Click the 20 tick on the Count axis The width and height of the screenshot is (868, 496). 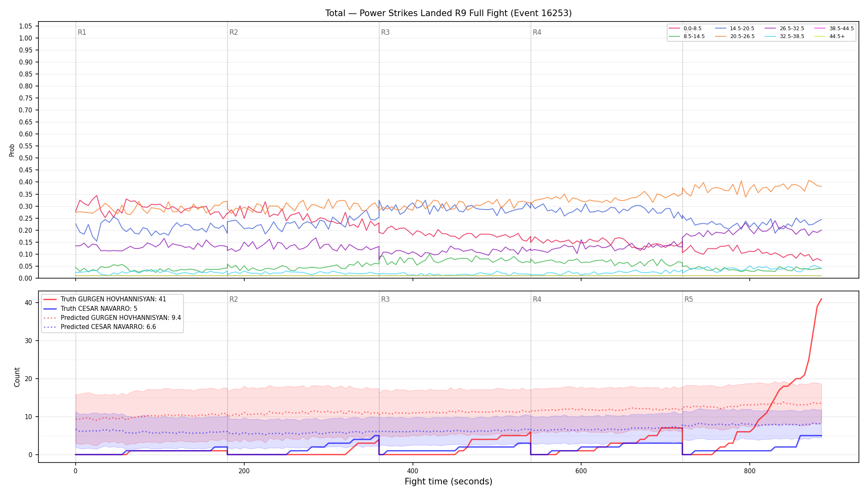[28, 379]
